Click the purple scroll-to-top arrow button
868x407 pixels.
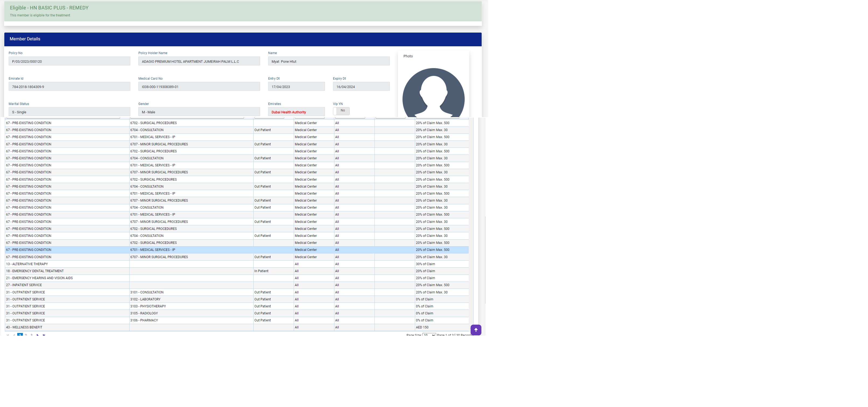pyautogui.click(x=475, y=330)
